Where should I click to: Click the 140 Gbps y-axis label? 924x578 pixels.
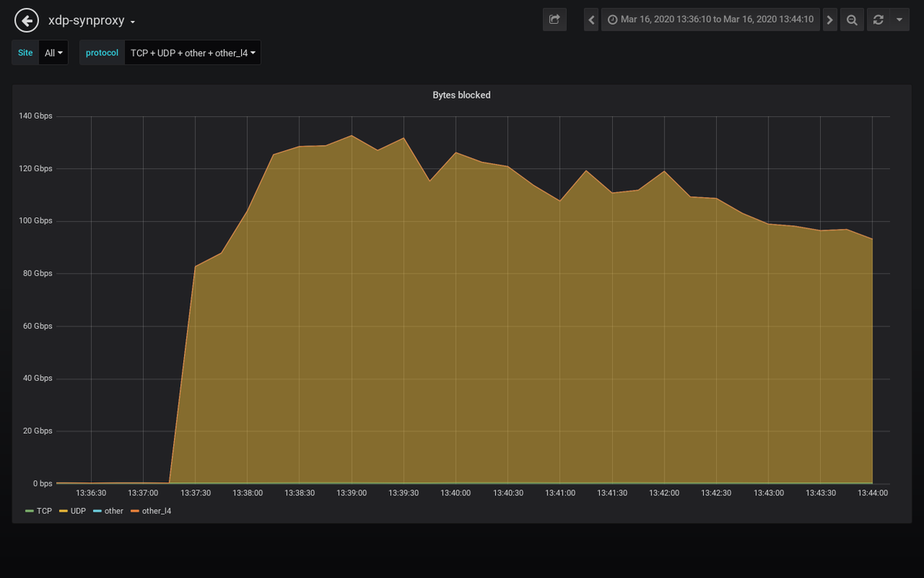(35, 116)
